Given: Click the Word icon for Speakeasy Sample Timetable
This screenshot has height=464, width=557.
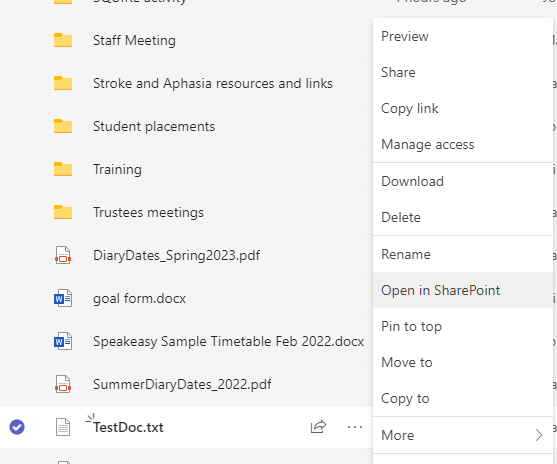Looking at the screenshot, I should click(x=63, y=341).
